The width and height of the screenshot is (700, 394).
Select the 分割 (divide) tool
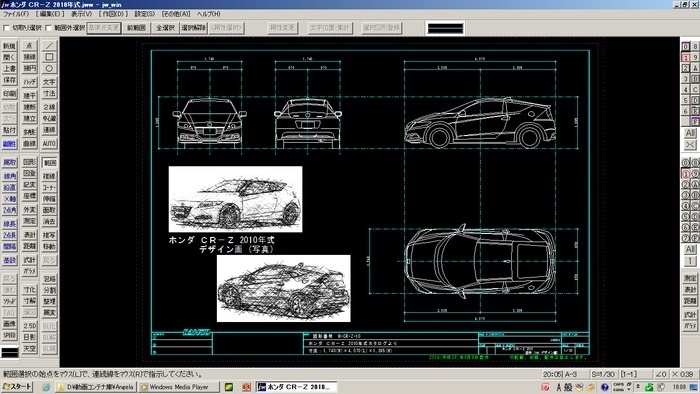(x=49, y=290)
